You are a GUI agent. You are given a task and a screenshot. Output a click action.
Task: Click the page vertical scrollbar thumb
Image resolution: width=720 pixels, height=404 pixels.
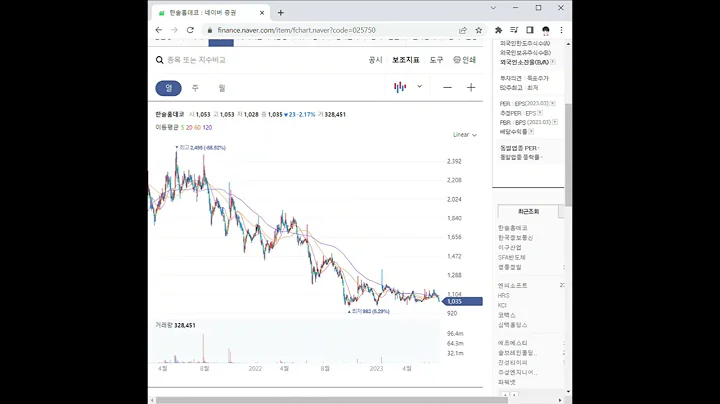coord(568,155)
